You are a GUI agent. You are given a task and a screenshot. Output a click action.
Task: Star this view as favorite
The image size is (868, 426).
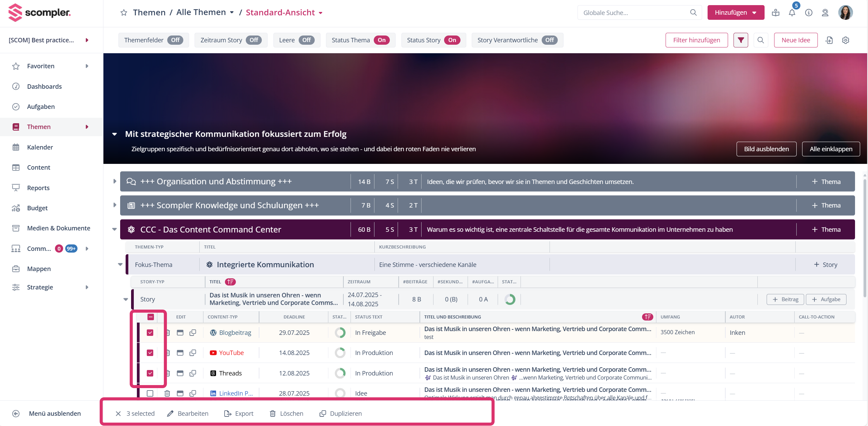pos(124,13)
